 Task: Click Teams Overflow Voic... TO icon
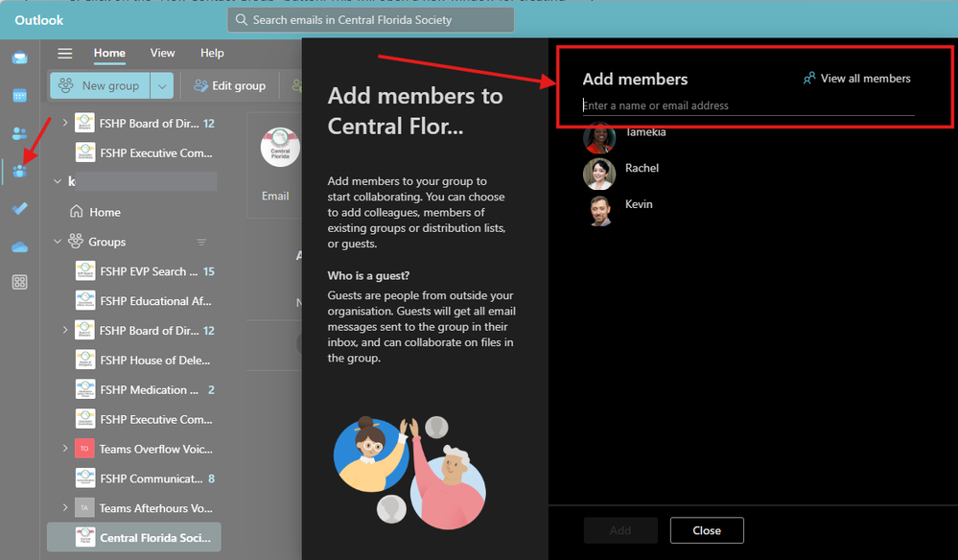click(x=84, y=448)
